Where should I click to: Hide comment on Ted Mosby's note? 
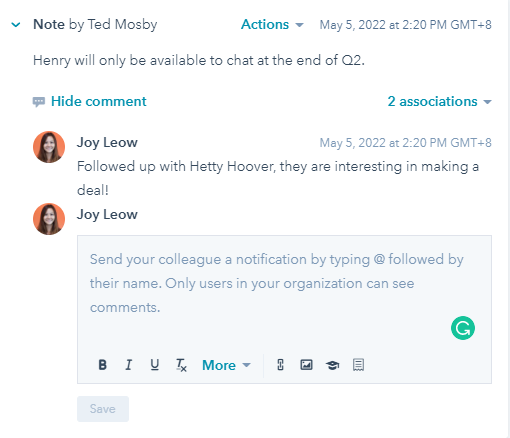[99, 101]
